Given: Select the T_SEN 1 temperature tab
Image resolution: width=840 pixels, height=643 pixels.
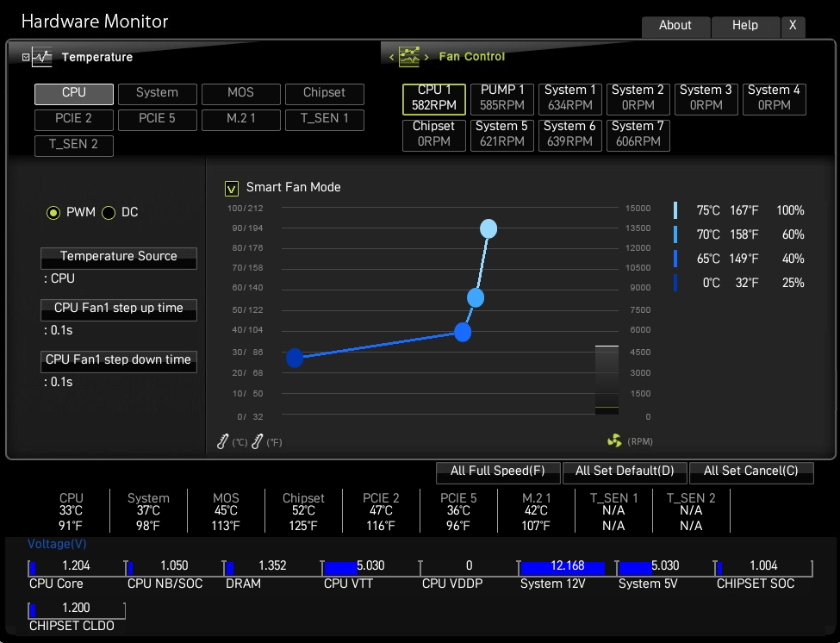Looking at the screenshot, I should (x=325, y=120).
